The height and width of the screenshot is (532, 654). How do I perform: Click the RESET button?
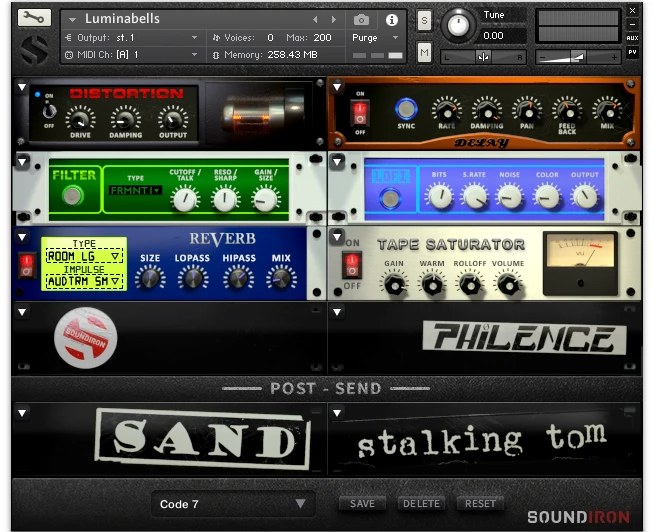(480, 504)
